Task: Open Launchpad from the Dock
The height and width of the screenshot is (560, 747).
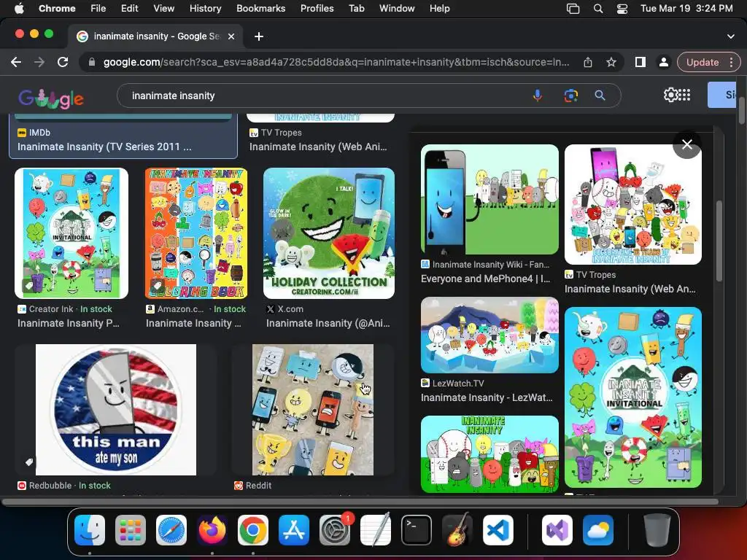Action: click(131, 530)
